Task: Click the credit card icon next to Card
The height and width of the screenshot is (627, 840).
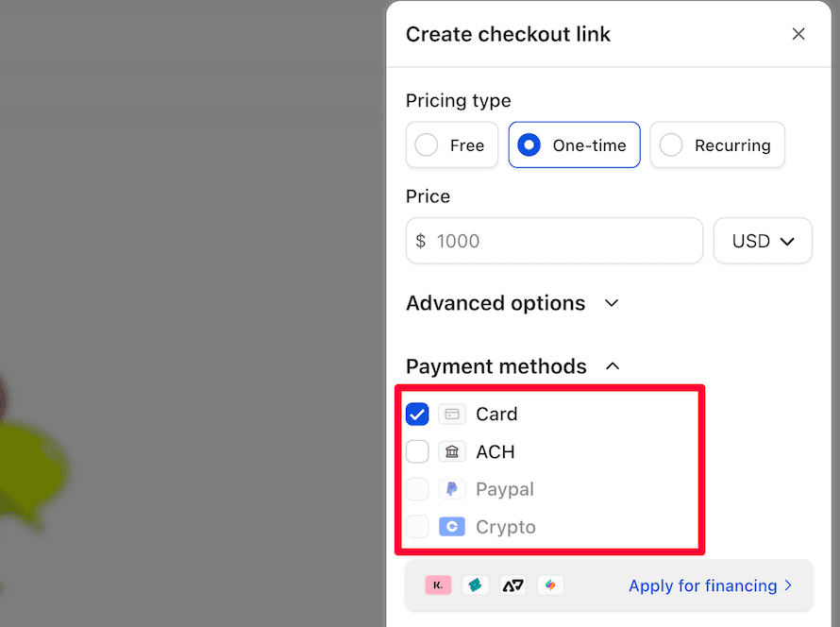Action: (452, 414)
